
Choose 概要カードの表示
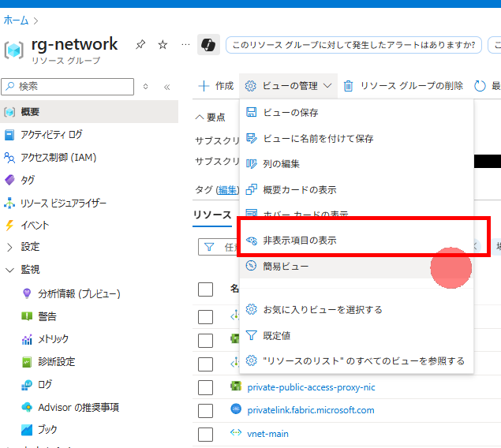point(357,189)
